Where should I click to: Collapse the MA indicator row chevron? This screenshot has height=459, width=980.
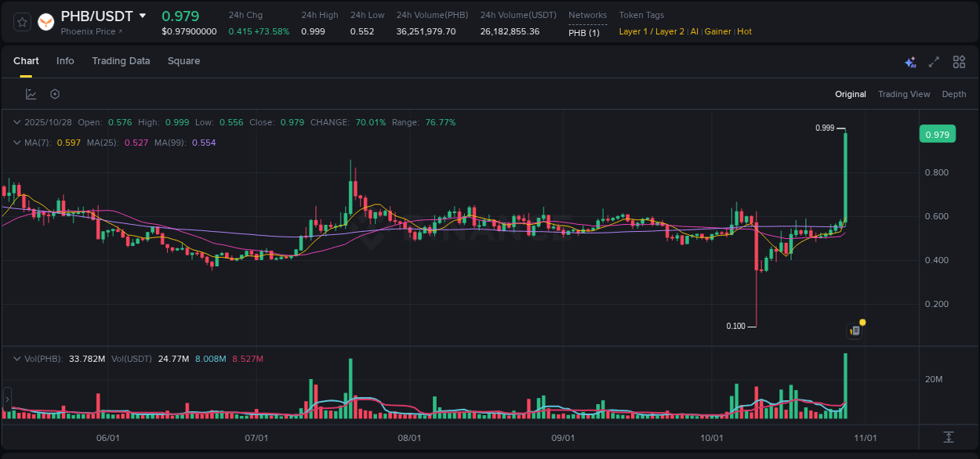(17, 143)
